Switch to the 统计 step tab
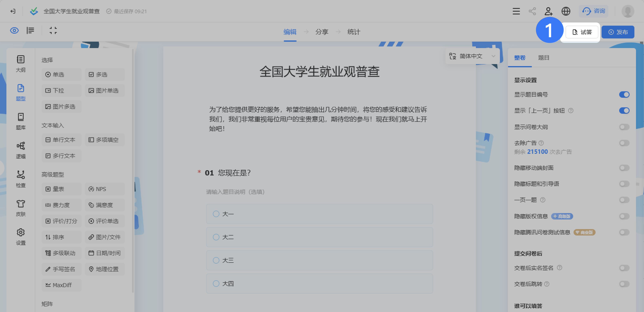Image resolution: width=644 pixels, height=312 pixels. point(354,32)
